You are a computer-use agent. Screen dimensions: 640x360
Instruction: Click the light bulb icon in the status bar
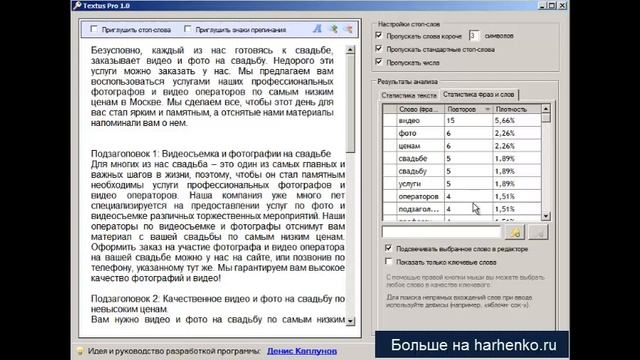tap(80, 351)
